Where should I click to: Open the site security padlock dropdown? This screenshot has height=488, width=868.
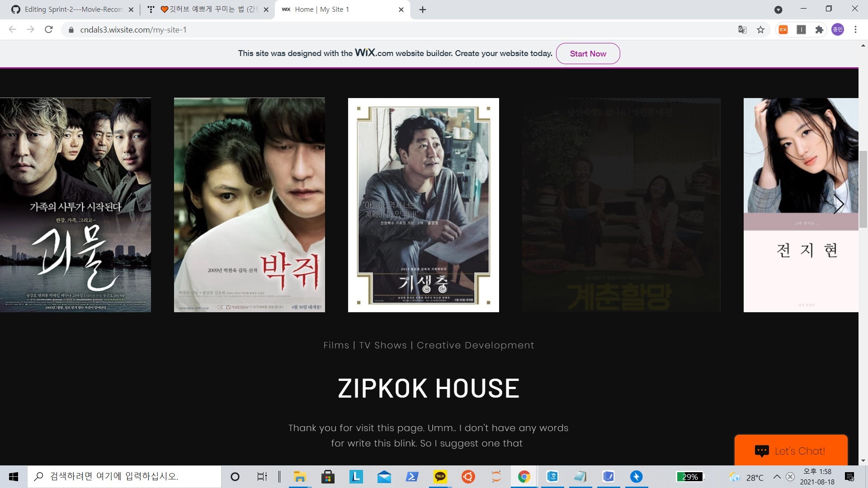tap(71, 29)
